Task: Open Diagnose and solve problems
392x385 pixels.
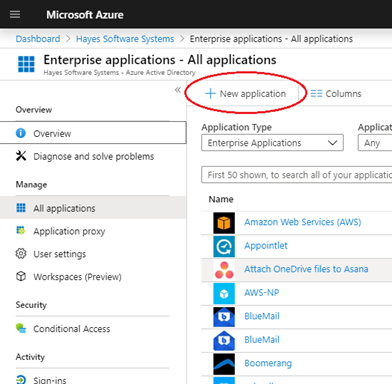Action: 93,156
